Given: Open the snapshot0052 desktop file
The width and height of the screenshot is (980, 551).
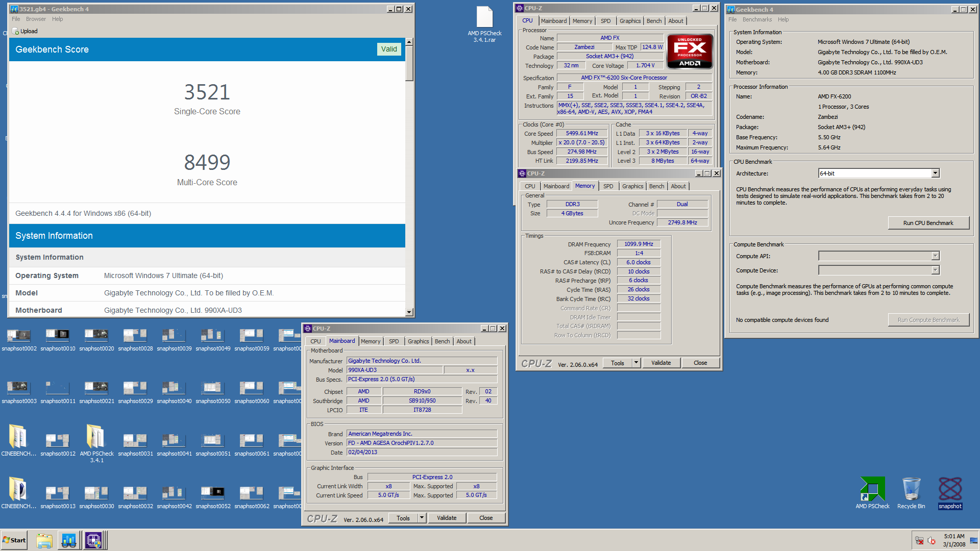Looking at the screenshot, I should point(213,498).
